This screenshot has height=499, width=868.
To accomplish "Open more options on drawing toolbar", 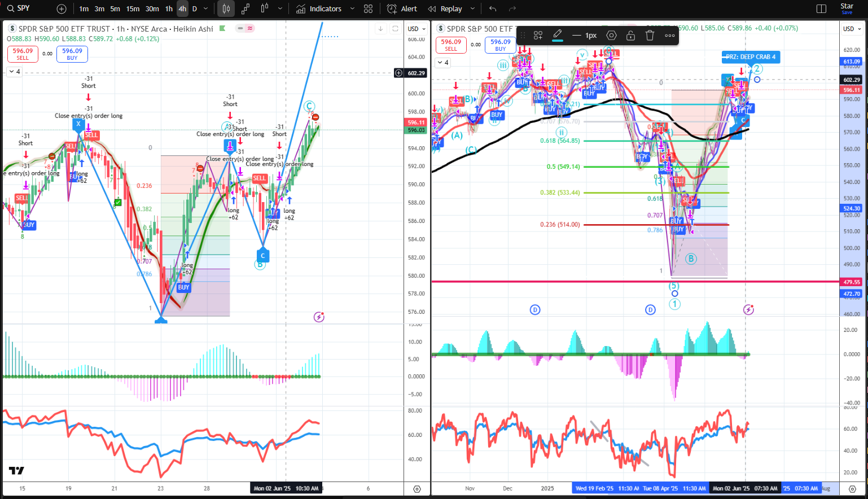I will tap(669, 36).
